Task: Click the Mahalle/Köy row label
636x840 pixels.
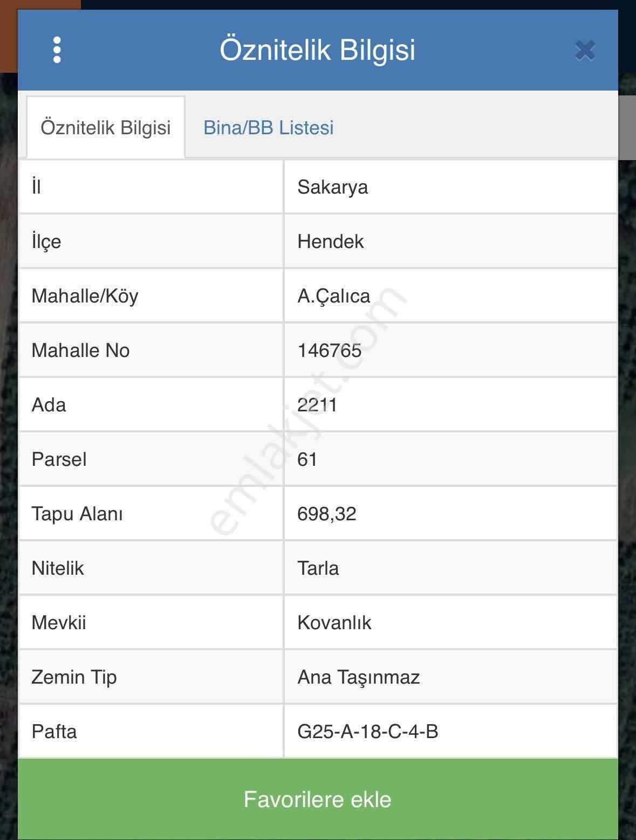Action: 85,296
